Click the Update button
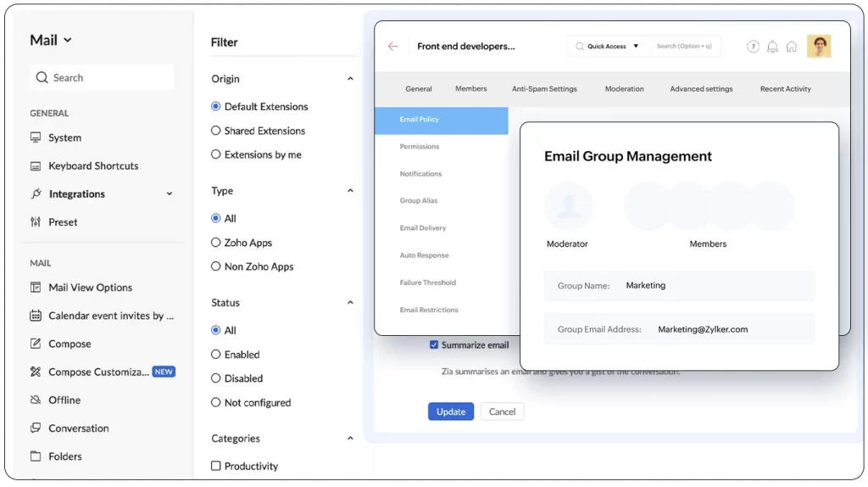The height and width of the screenshot is (487, 868). coord(450,411)
